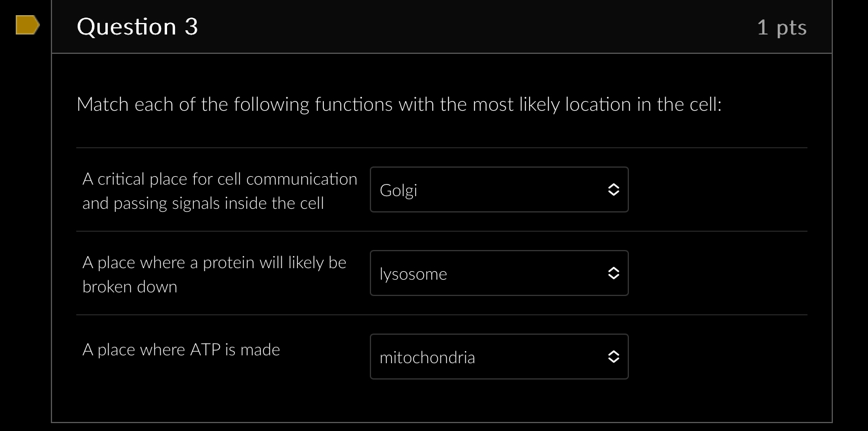Open the dropdown currently showing mitochondria
Image resolution: width=868 pixels, height=431 pixels.
pyautogui.click(x=499, y=357)
